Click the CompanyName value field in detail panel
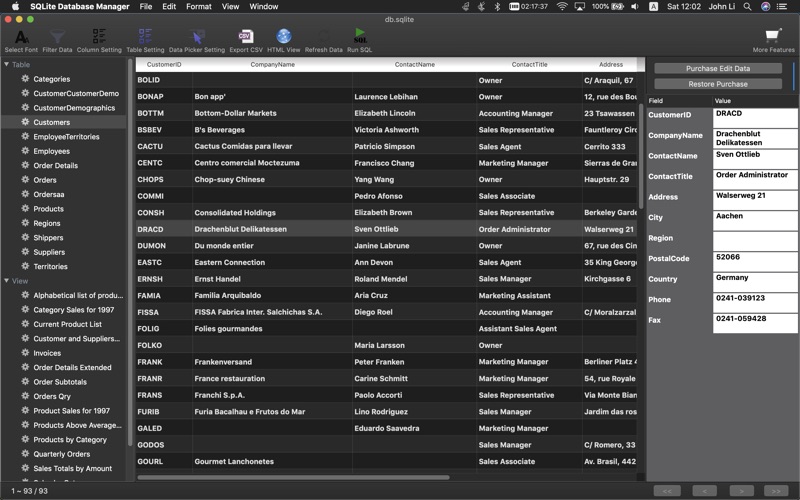 (x=755, y=138)
